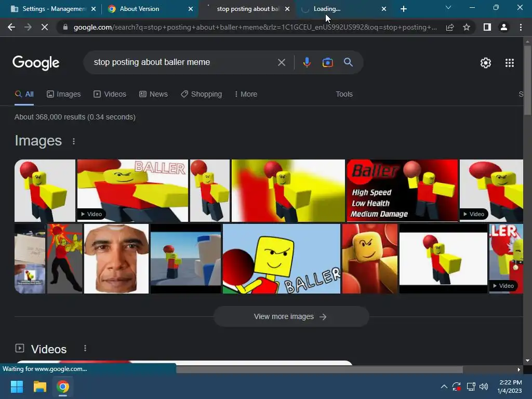Screen dimensions: 532x399
Task: Bookmark this page with the star icon
Action: coord(467,27)
